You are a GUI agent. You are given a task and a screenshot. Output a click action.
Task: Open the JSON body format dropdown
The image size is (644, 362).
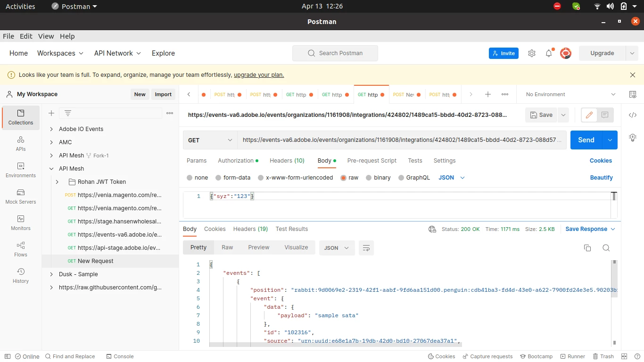[x=452, y=178]
